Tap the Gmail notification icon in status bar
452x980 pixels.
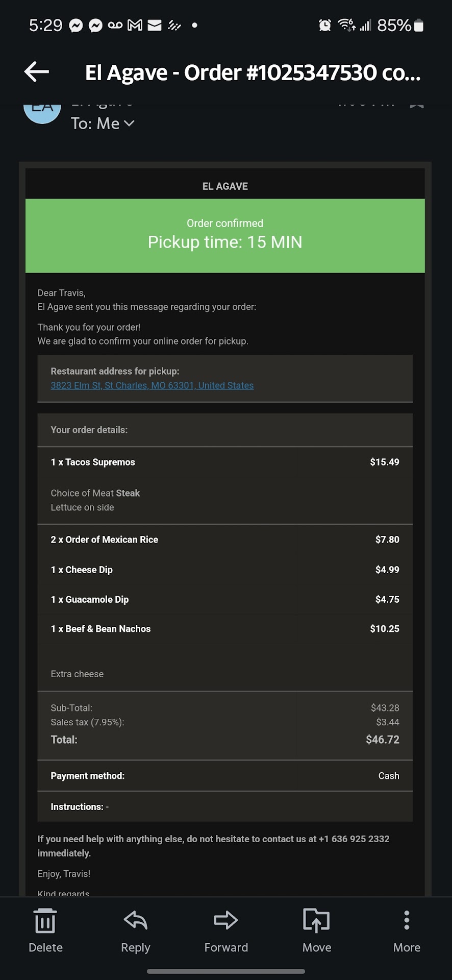coord(135,25)
